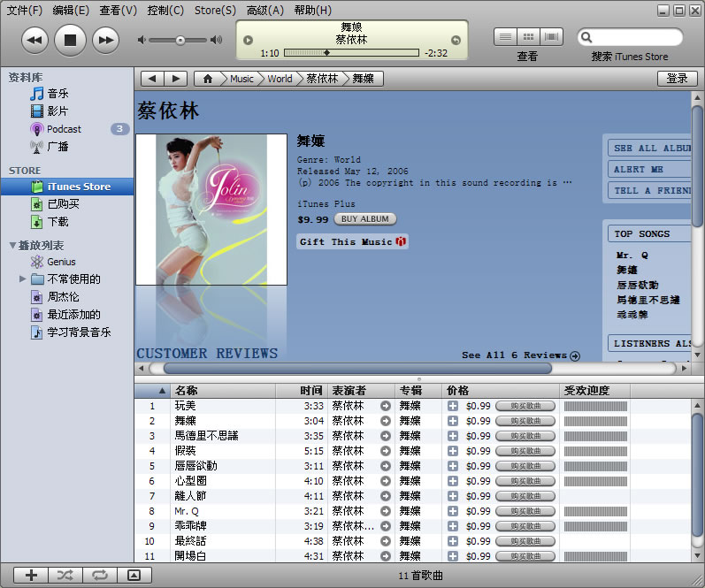The width and height of the screenshot is (705, 588).
Task: Switch to Cover Flow view
Action: tap(551, 37)
